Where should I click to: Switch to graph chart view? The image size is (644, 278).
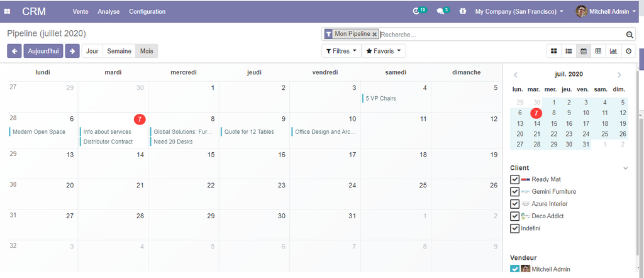[x=613, y=51]
